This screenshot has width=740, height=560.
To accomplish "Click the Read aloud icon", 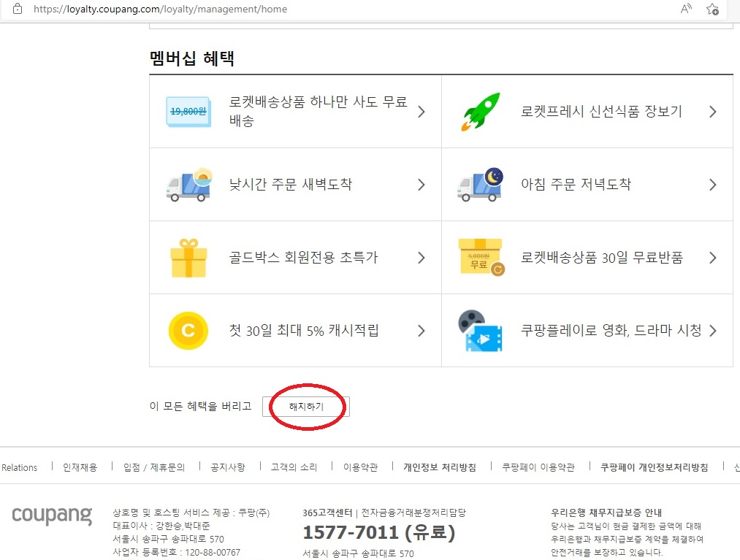I will point(686,9).
